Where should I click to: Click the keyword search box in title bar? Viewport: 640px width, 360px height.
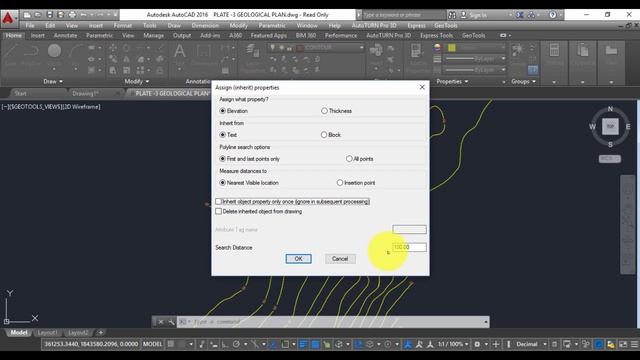[403, 15]
